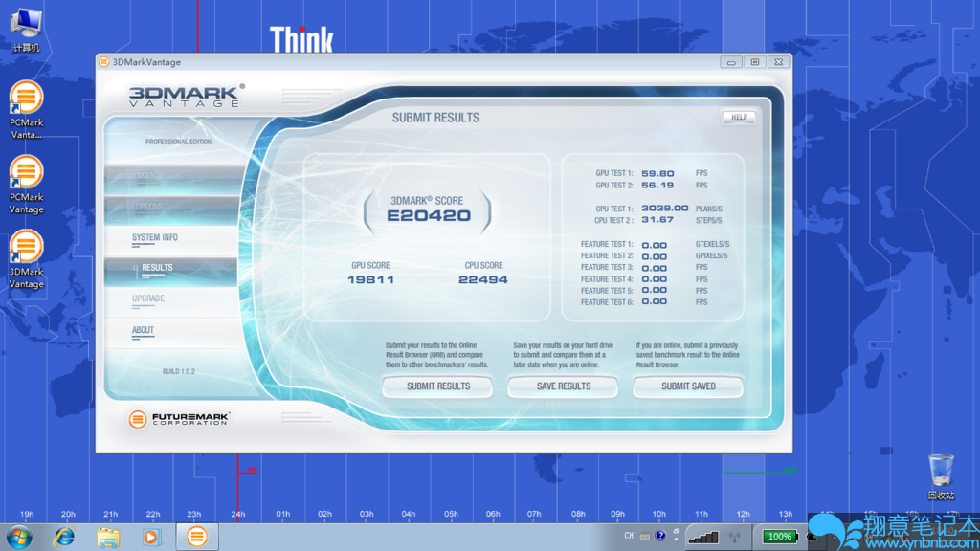Close the 3DMarkVantage window
Screen dimensions: 980x551
click(779, 62)
